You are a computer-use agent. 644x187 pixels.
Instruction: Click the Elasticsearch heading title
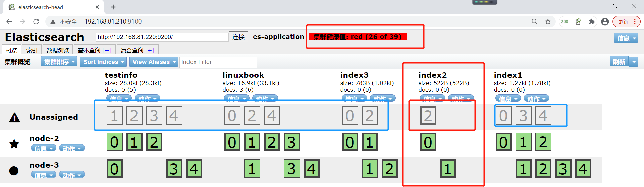coord(44,37)
